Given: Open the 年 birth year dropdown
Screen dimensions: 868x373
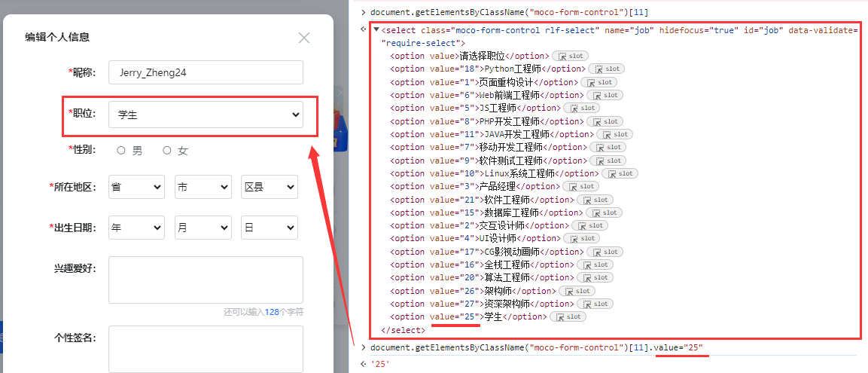Looking at the screenshot, I should coord(137,228).
